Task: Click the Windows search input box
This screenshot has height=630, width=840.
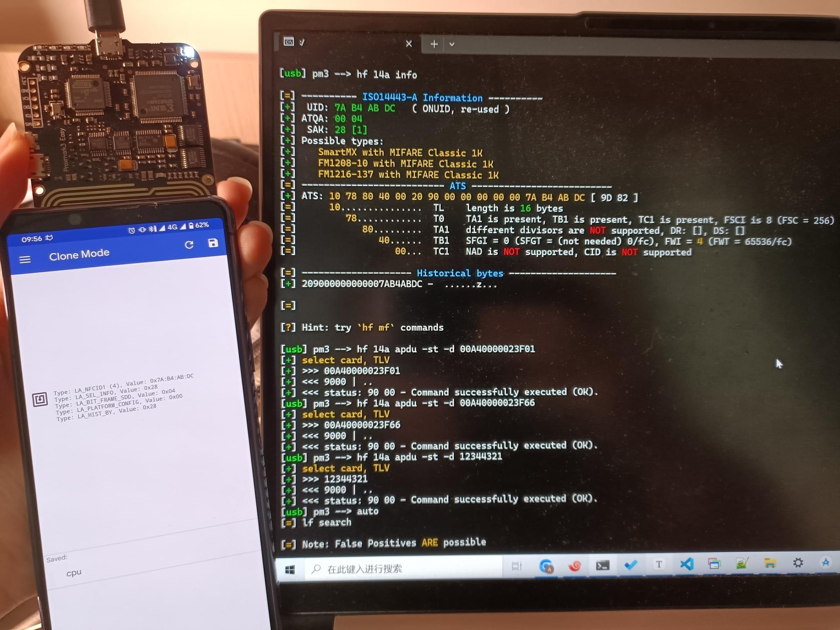Action: tap(394, 568)
